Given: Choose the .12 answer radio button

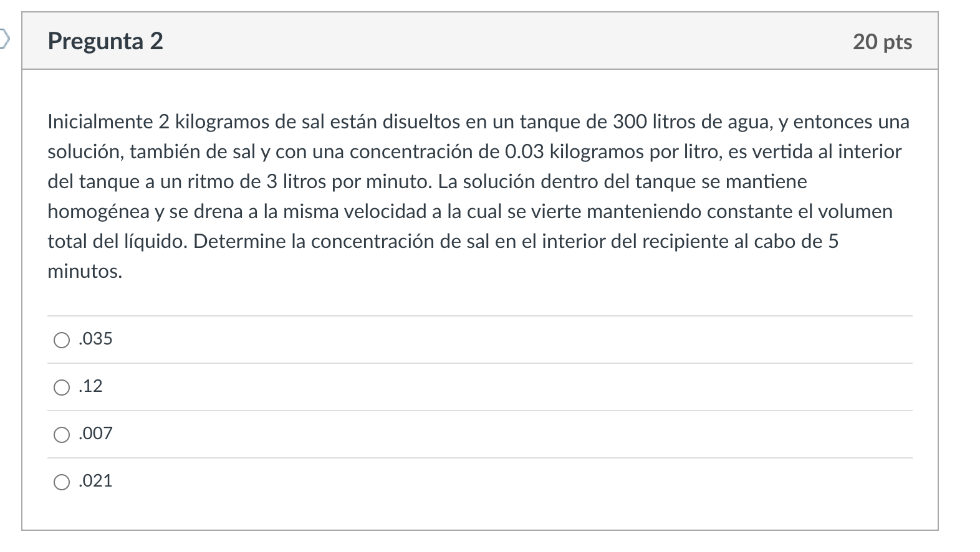Looking at the screenshot, I should 62,388.
